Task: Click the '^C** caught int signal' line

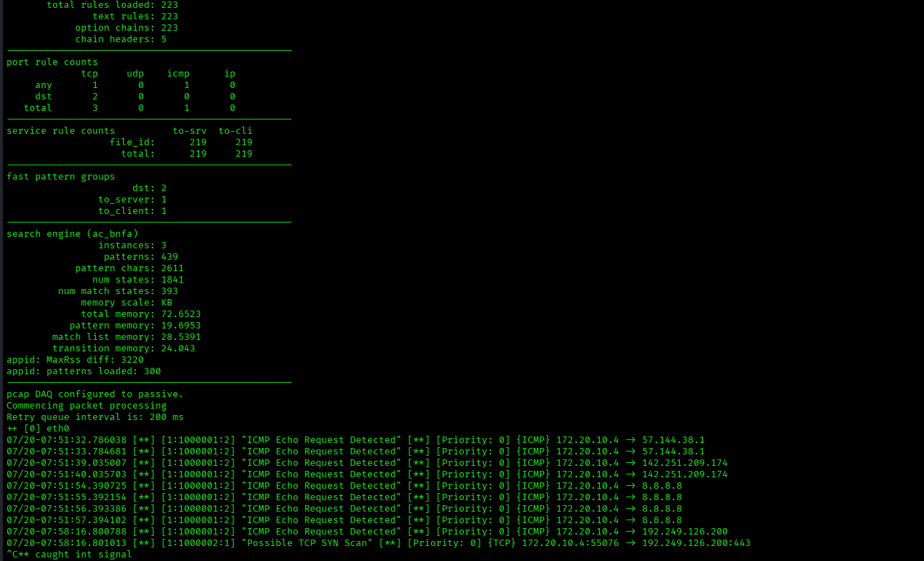Action: 69,555
